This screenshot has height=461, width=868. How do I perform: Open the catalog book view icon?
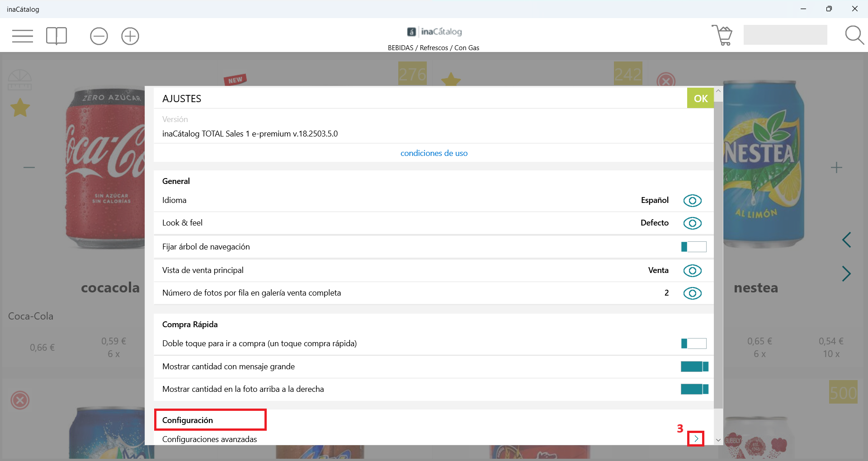click(57, 36)
